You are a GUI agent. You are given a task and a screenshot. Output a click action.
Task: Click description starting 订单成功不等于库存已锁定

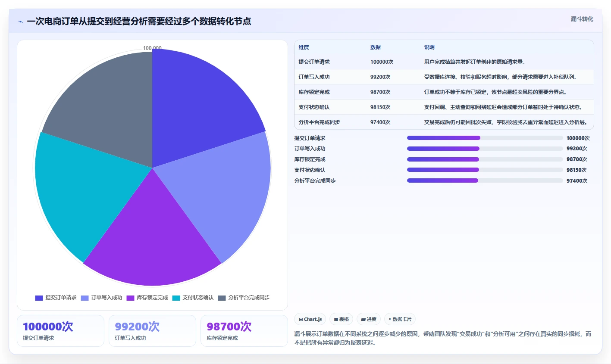495,92
